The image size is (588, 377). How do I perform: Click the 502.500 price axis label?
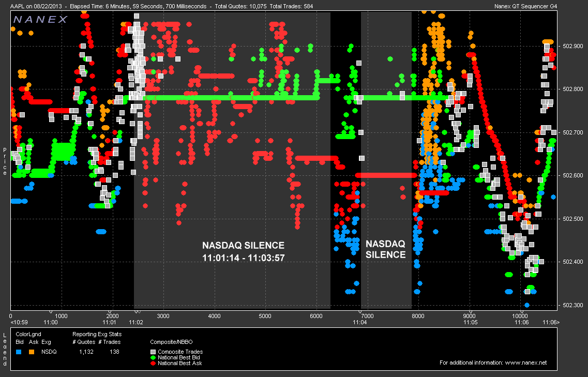pos(573,219)
